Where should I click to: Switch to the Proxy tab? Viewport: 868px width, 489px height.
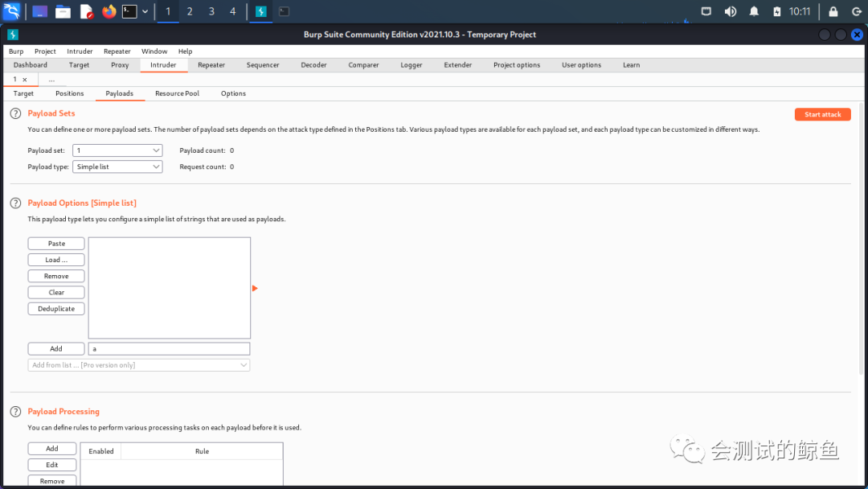click(x=120, y=65)
